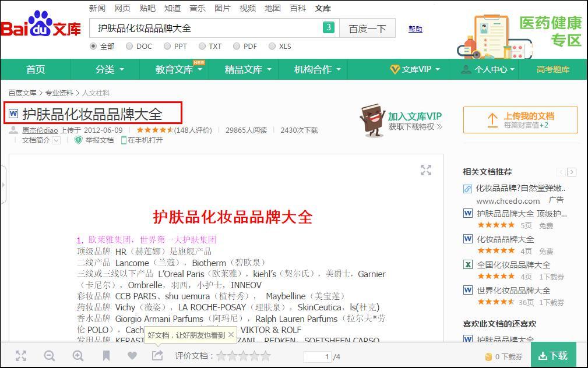Rate document with the third star
Screen dimensions: 588x368
(x=244, y=356)
